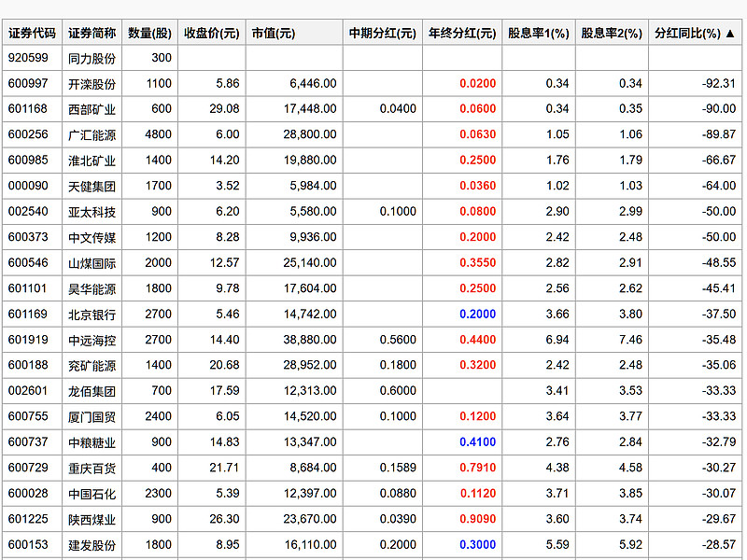Image resolution: width=747 pixels, height=560 pixels.
Task: Click 北京银行 stock name
Action: tap(92, 315)
